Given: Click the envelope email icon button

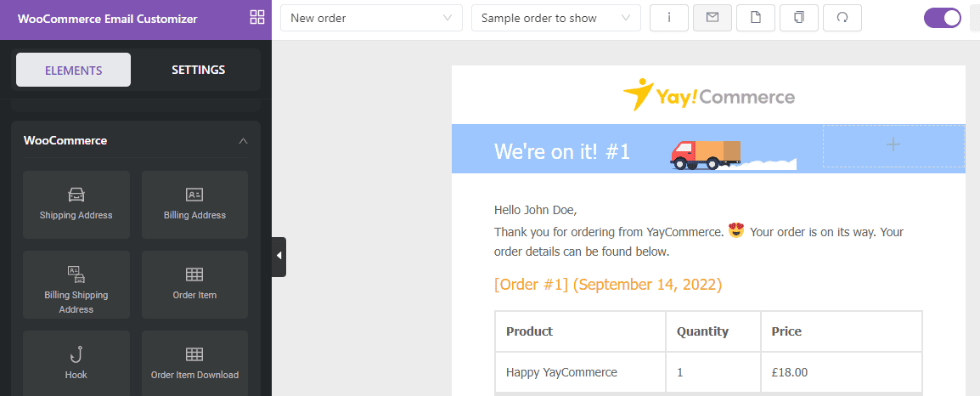Looking at the screenshot, I should pos(712,18).
